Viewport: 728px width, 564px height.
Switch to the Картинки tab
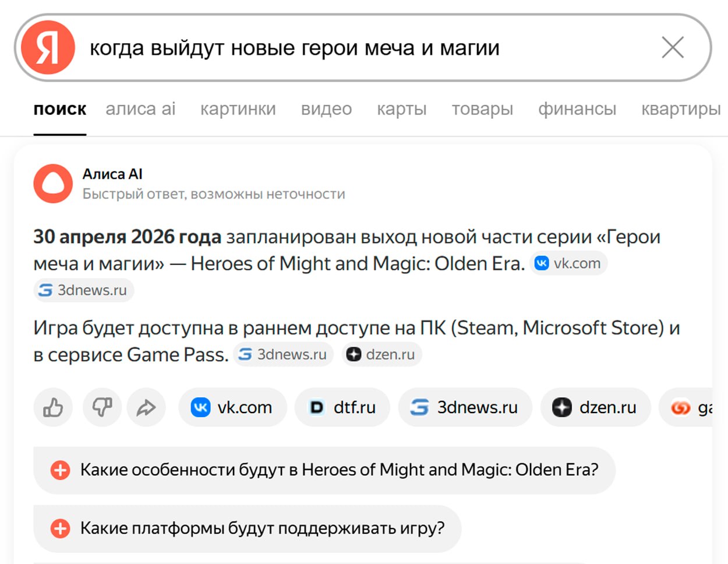pos(238,109)
